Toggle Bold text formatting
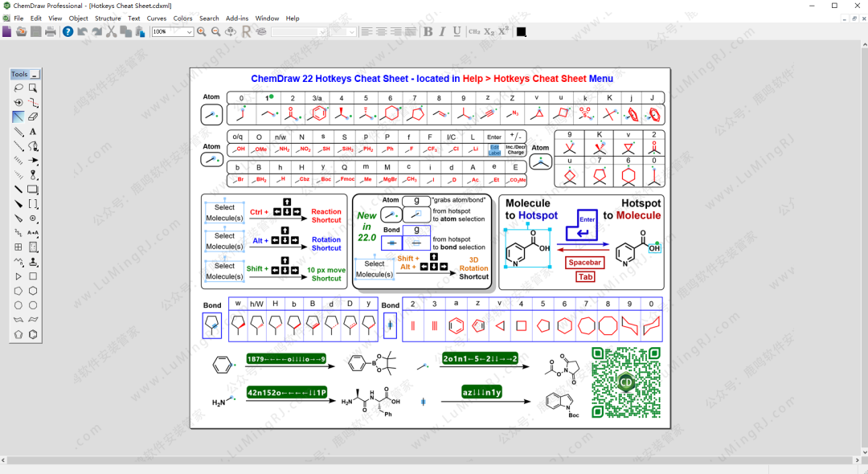 (x=428, y=31)
